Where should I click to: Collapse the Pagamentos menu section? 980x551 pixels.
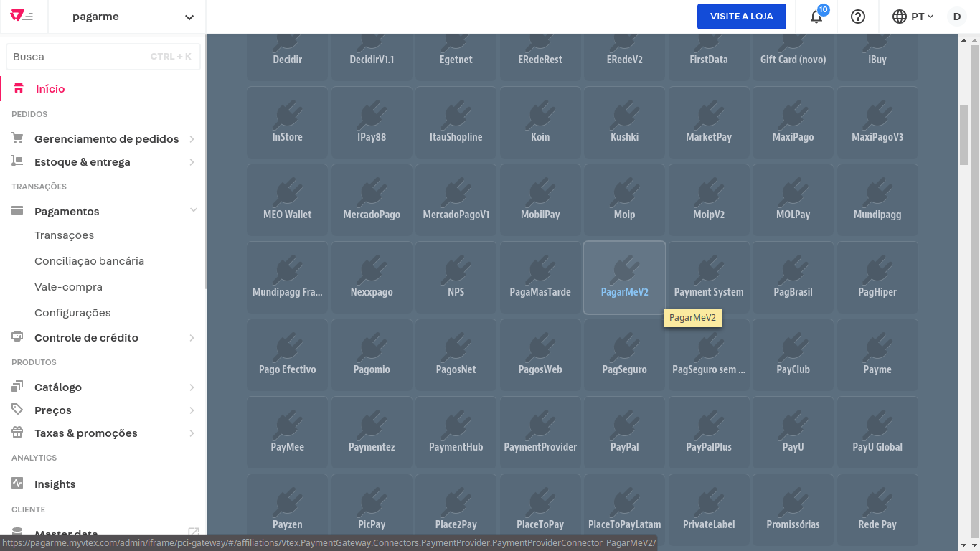(x=192, y=210)
